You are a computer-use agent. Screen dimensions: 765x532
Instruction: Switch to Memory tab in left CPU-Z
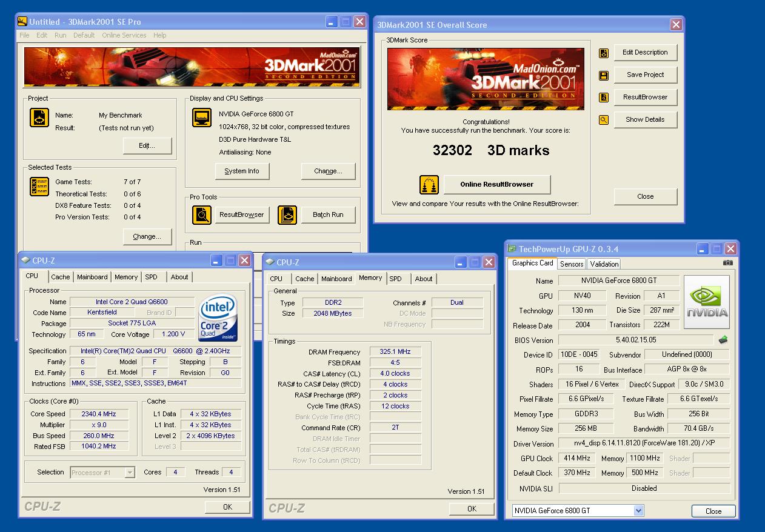coord(126,277)
